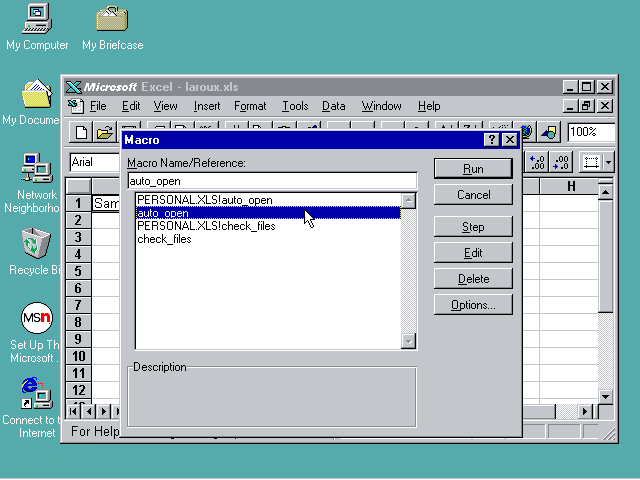Screen dimensions: 640x480
Task: Restore the laroux.xls workbook window
Action: click(587, 106)
